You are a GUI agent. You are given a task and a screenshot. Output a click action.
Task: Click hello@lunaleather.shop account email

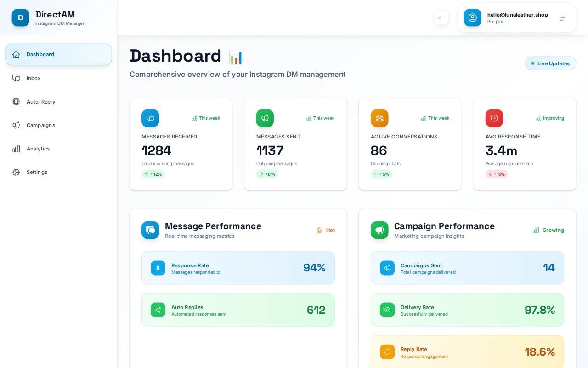[518, 15]
